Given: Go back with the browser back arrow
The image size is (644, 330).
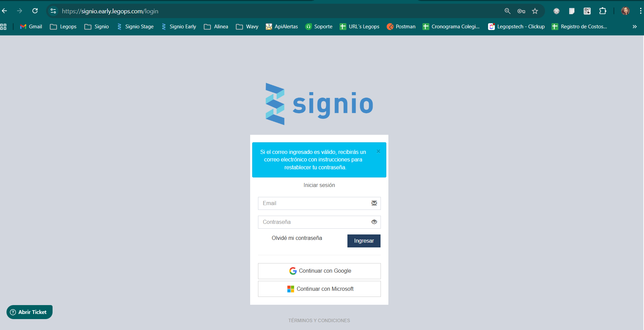Looking at the screenshot, I should pyautogui.click(x=4, y=11).
